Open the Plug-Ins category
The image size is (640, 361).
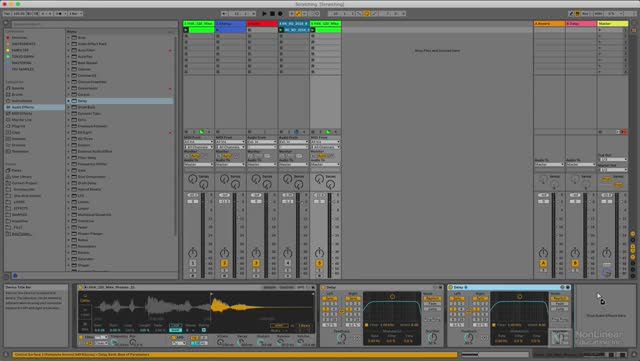[x=18, y=126]
